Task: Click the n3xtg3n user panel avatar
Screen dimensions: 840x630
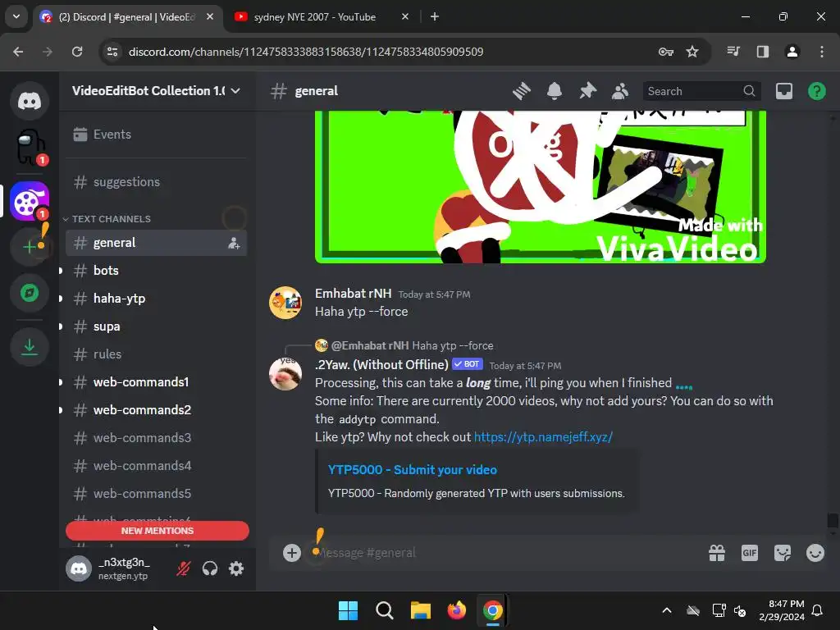Action: click(x=79, y=568)
